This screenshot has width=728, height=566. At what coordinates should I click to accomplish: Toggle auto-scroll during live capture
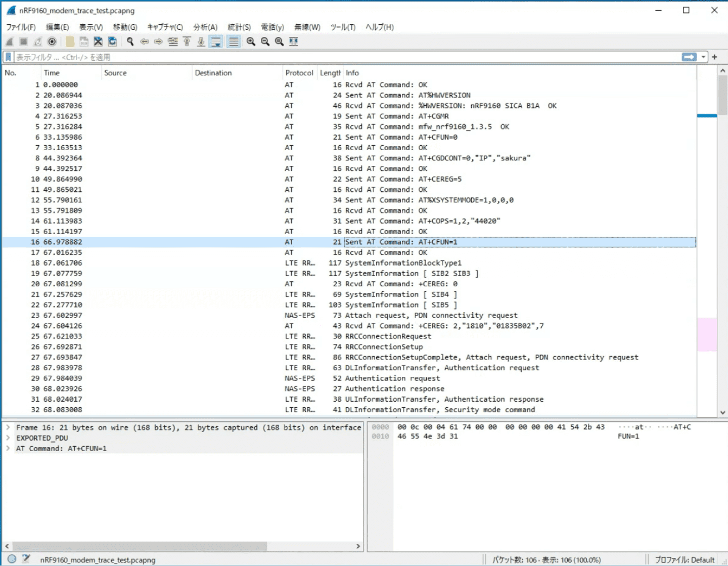pos(216,41)
